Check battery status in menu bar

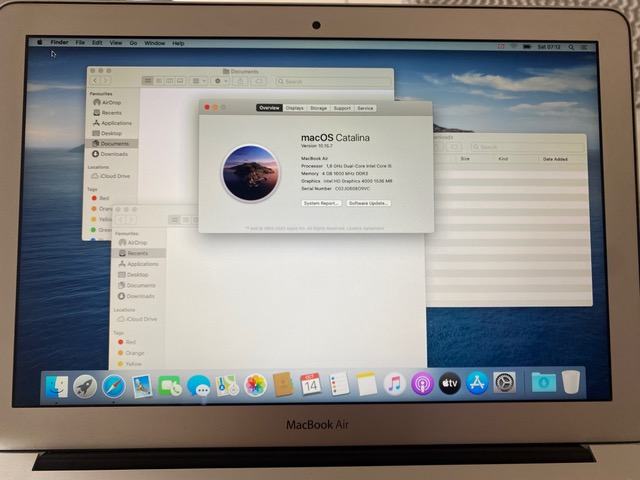click(527, 47)
